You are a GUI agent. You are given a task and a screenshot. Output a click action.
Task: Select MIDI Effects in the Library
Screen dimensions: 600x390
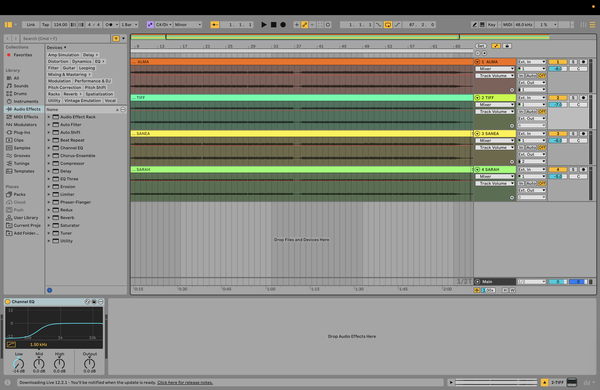point(26,117)
